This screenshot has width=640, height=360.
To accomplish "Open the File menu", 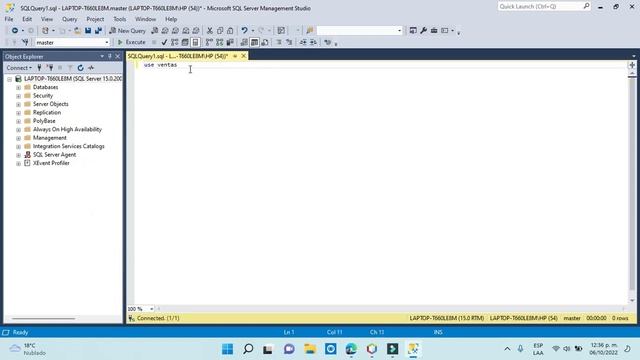I will 9,19.
